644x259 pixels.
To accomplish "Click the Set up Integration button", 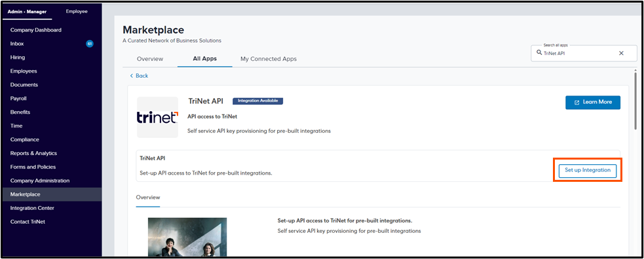I will click(588, 170).
